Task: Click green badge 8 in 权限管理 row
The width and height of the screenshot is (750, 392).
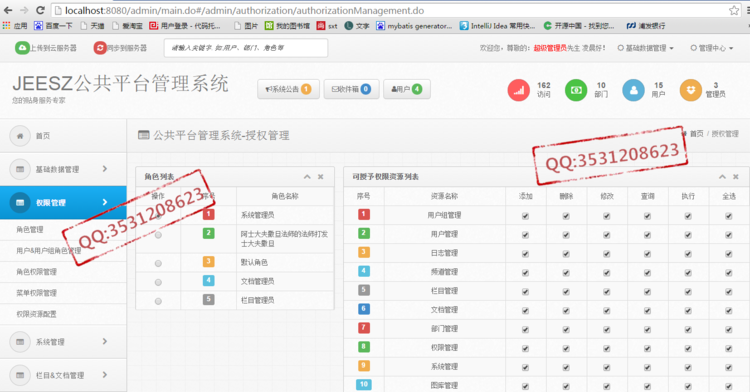Action: pyautogui.click(x=364, y=347)
